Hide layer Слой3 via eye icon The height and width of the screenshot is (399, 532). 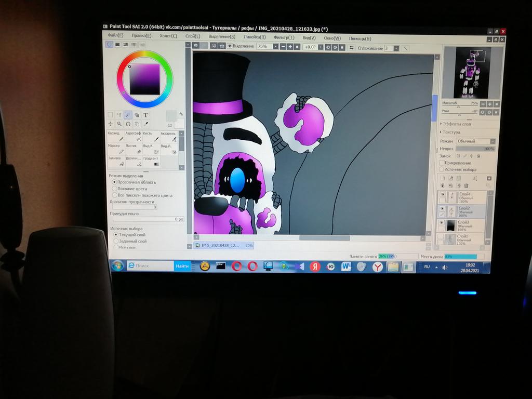coord(442,223)
